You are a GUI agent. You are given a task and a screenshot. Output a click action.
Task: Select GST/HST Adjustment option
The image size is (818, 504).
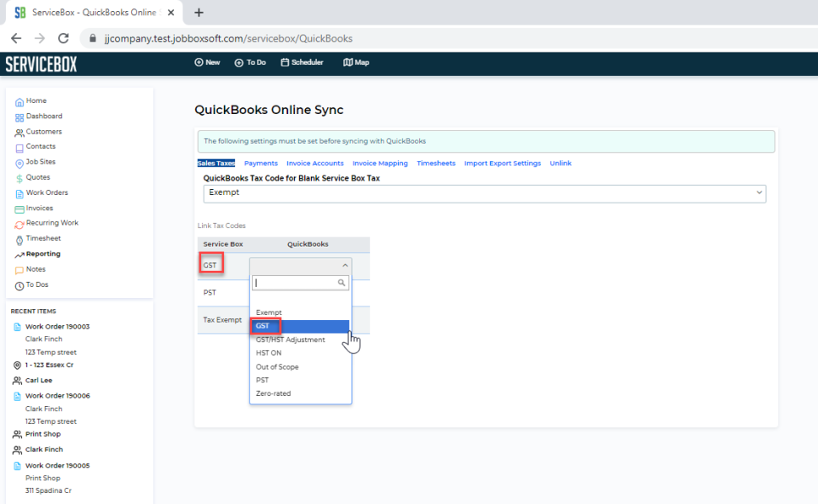click(290, 340)
